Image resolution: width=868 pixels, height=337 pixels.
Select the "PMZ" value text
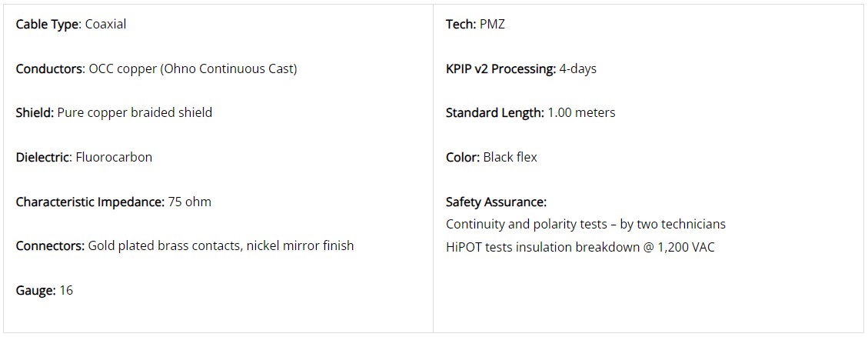click(x=492, y=24)
